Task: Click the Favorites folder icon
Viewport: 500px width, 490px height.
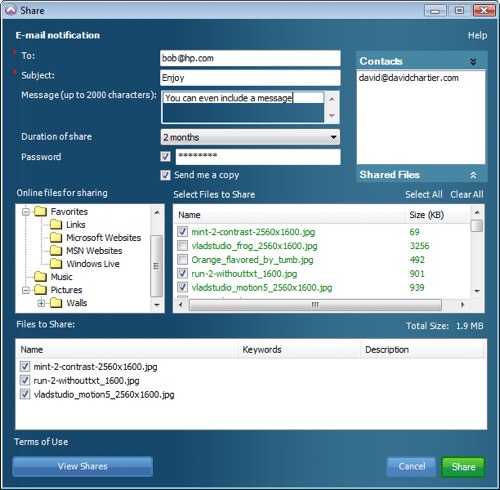Action: [x=41, y=211]
